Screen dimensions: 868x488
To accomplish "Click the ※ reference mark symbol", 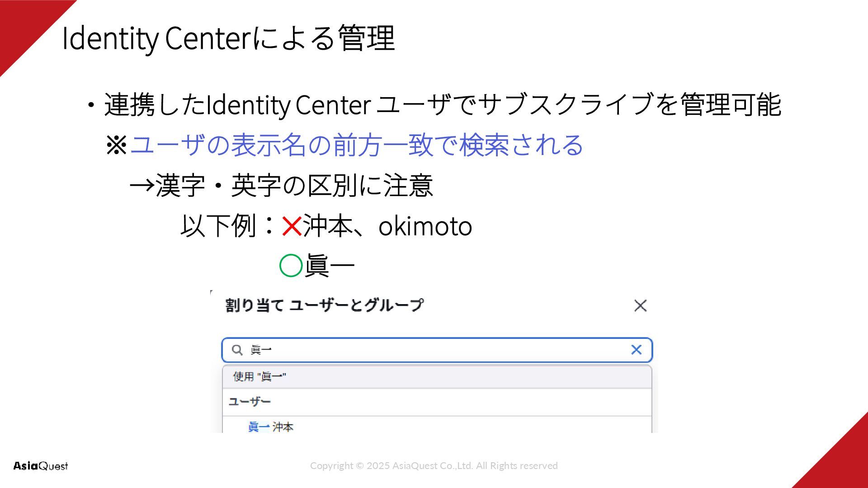I will tap(117, 145).
